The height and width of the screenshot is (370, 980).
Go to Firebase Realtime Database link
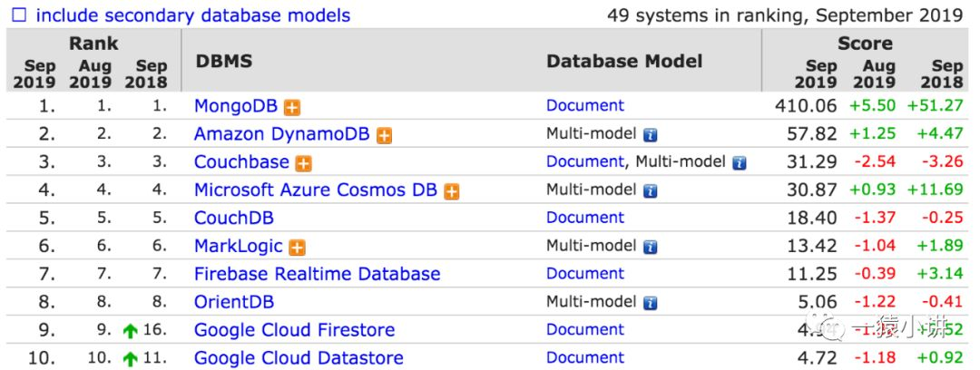317,274
